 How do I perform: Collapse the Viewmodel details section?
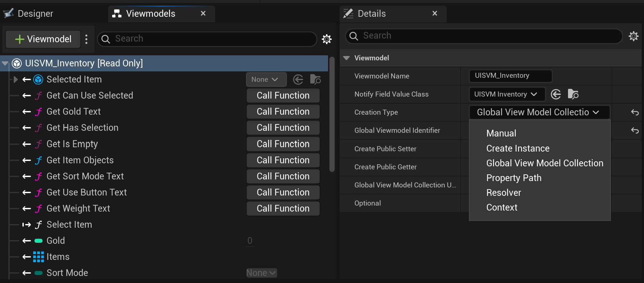point(347,58)
